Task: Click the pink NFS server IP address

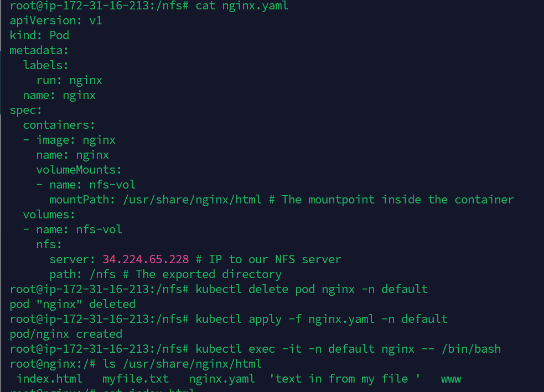Action: coord(146,259)
